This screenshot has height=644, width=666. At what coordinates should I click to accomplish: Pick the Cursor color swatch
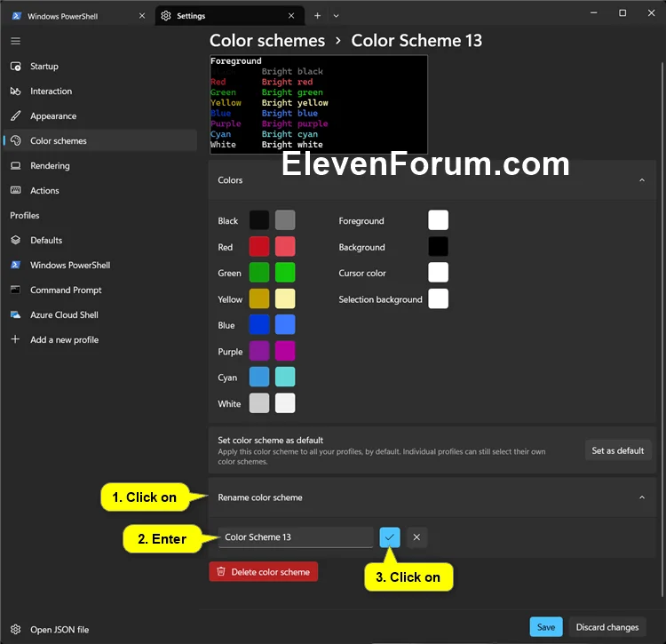(x=439, y=273)
